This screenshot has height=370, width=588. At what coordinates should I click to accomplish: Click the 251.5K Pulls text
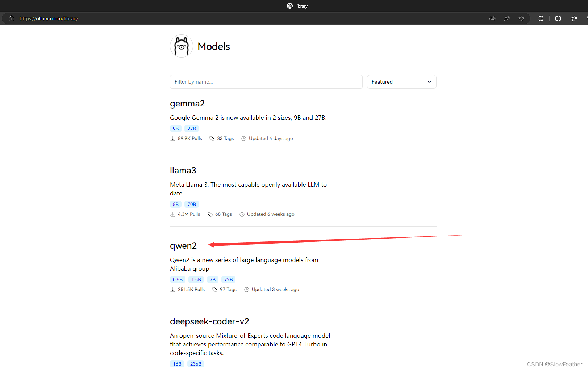[x=191, y=290]
